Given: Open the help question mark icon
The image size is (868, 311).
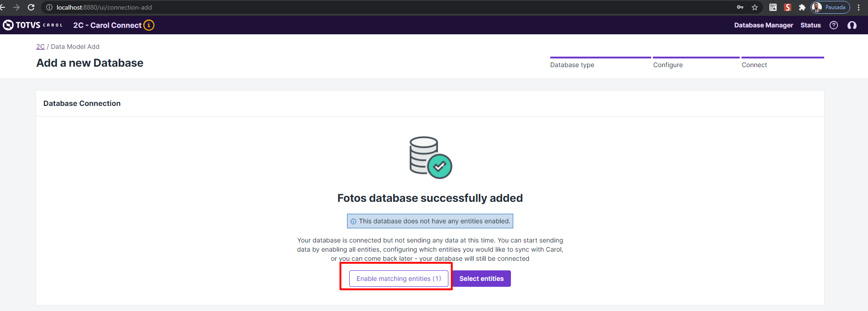Looking at the screenshot, I should (834, 25).
